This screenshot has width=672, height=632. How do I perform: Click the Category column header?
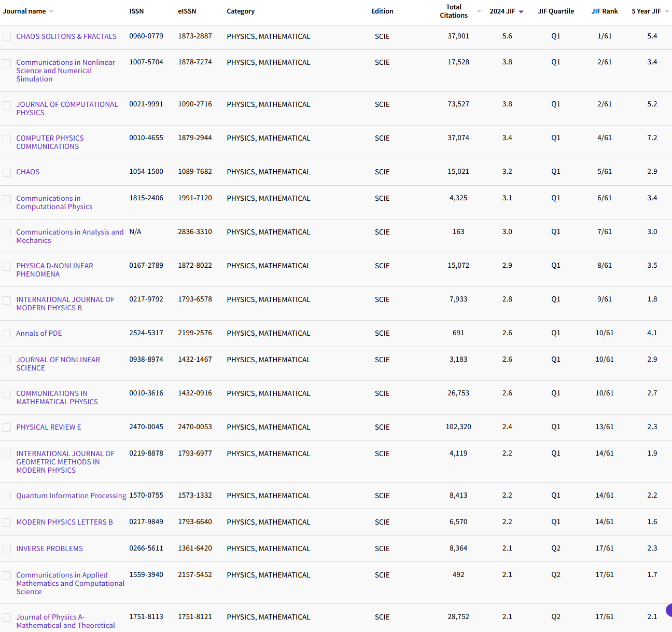(241, 11)
